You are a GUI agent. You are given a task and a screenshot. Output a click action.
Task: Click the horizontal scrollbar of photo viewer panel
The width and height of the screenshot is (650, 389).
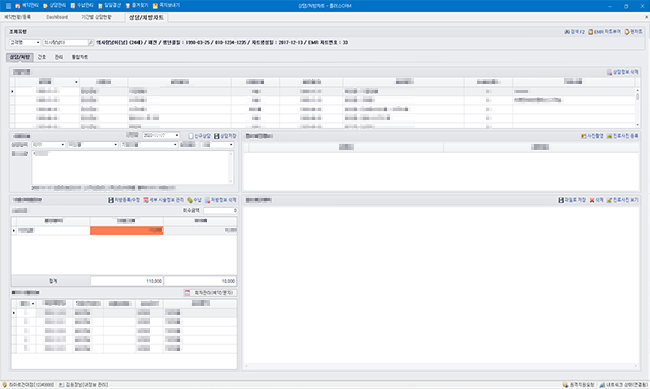[441, 366]
